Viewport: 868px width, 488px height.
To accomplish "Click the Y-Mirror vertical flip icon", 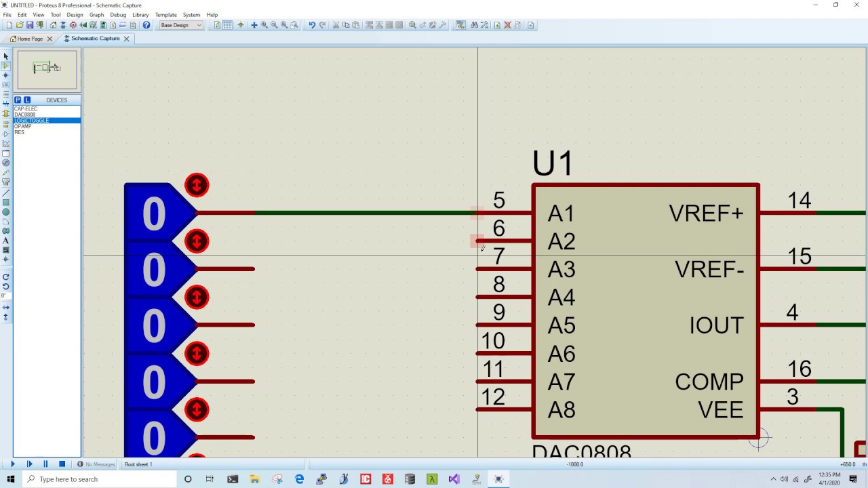I will [x=6, y=317].
